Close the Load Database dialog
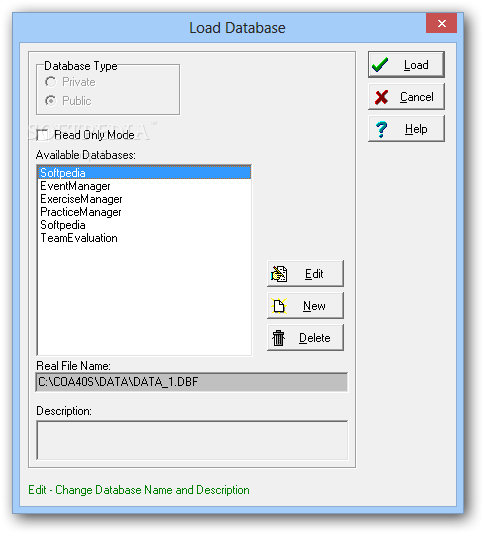 (441, 23)
